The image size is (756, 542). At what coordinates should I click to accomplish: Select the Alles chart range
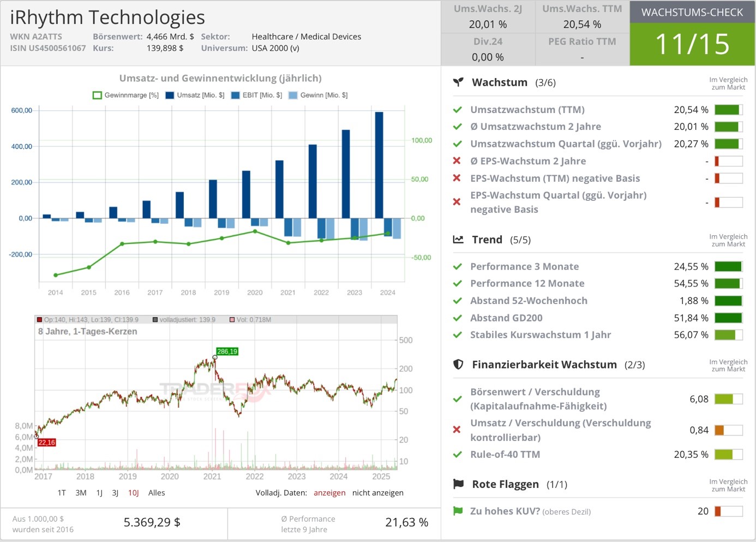pos(157,493)
